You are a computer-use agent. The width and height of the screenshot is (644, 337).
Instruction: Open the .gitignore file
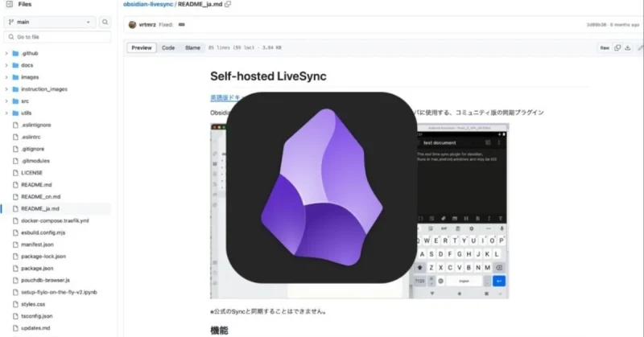[33, 149]
